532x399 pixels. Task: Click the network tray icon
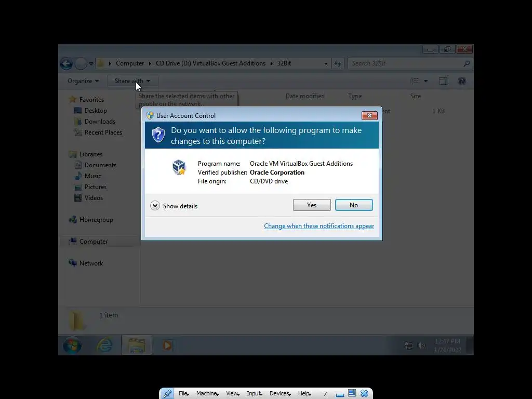408,345
